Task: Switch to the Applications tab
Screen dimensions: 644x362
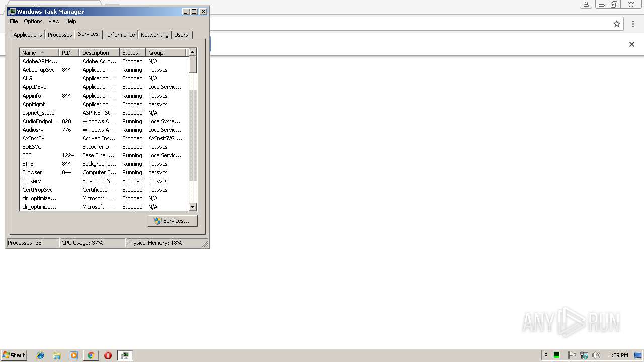Action: pos(28,35)
